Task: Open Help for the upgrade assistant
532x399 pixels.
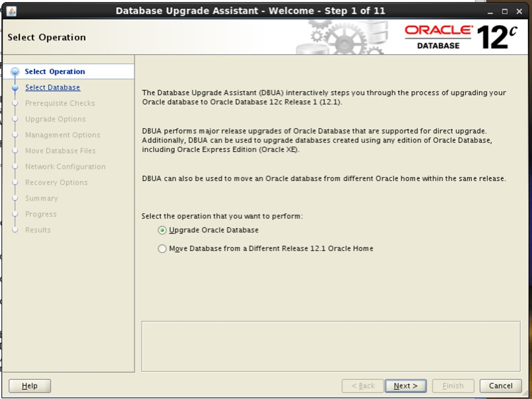Action: (x=30, y=386)
